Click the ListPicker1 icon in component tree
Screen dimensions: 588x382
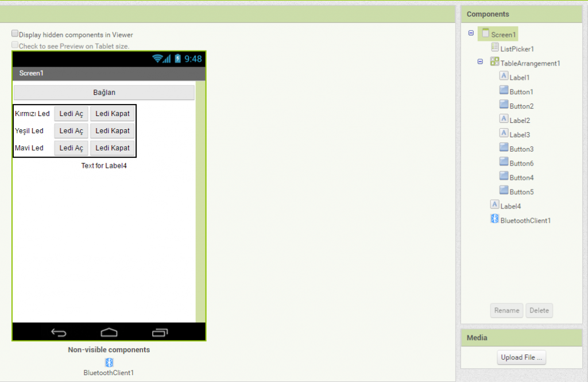tap(495, 48)
